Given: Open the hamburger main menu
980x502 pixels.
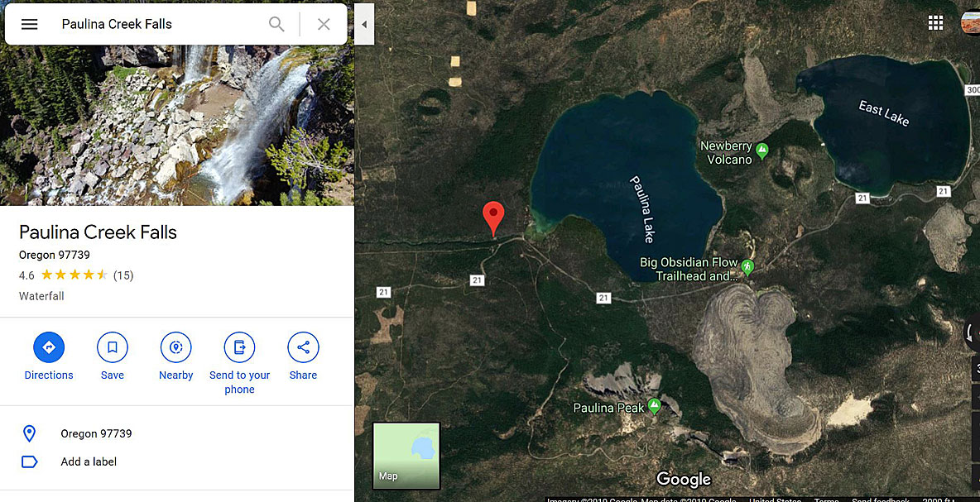Looking at the screenshot, I should click(29, 24).
